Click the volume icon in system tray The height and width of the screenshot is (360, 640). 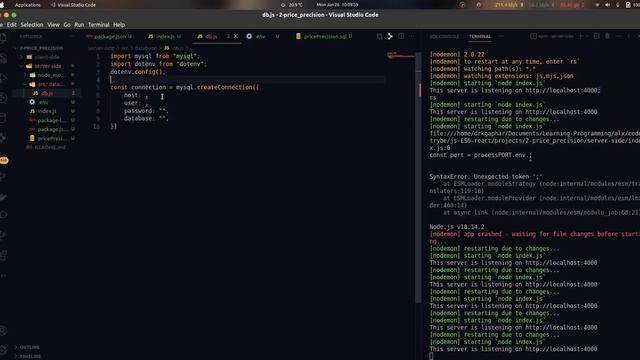point(607,5)
